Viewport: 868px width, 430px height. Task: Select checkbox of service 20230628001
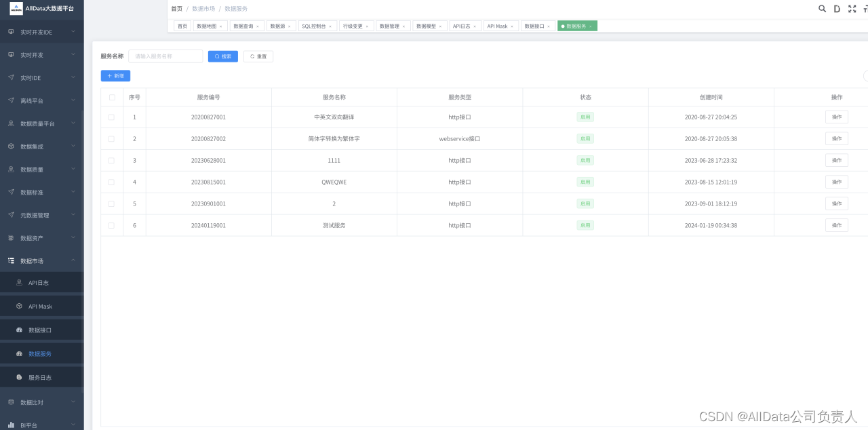pos(111,161)
